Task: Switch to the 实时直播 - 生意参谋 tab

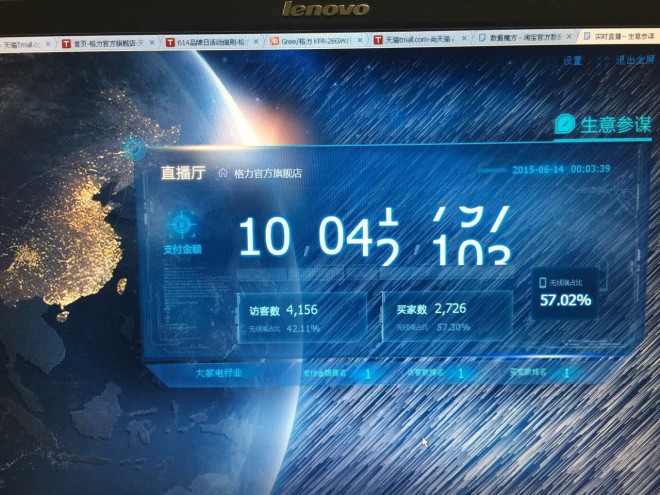Action: 620,37
